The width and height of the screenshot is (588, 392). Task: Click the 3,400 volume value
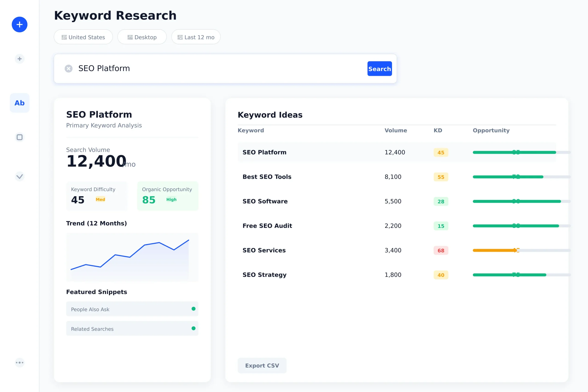tap(393, 250)
